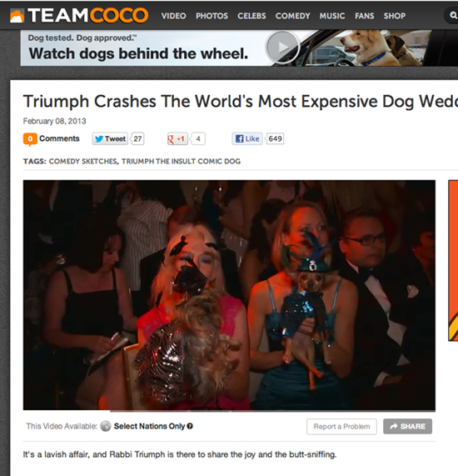Viewport: 458px width, 476px height.
Task: Visit the SHOP page
Action: (395, 16)
